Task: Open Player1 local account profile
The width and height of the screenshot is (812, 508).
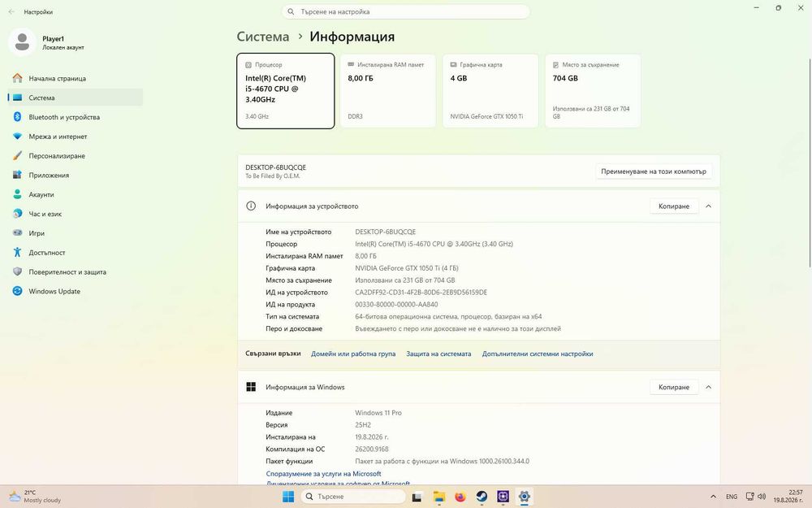Action: click(46, 42)
